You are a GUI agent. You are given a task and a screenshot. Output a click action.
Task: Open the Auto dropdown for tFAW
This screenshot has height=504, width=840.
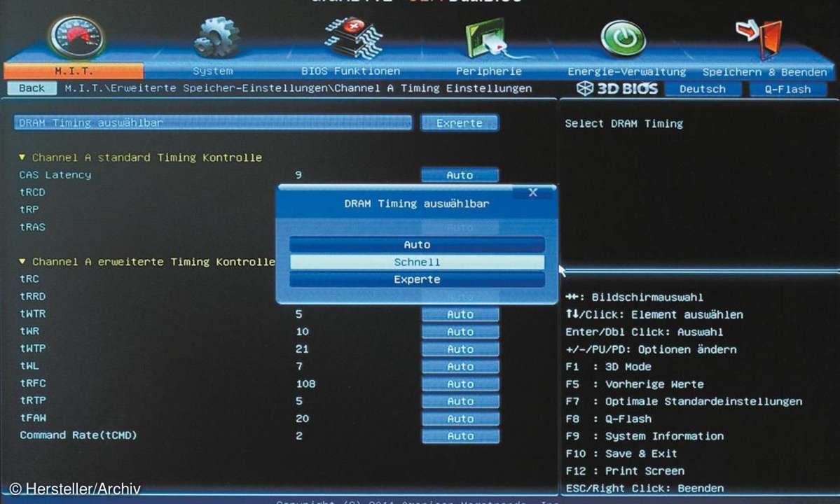[x=460, y=419]
